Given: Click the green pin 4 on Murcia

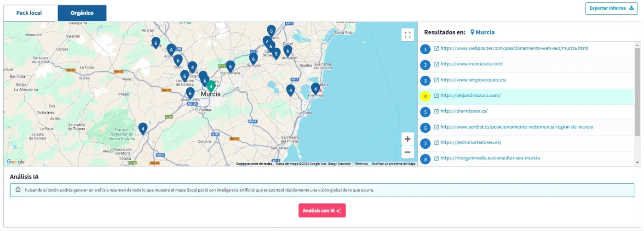Looking at the screenshot, I should coord(211,87).
